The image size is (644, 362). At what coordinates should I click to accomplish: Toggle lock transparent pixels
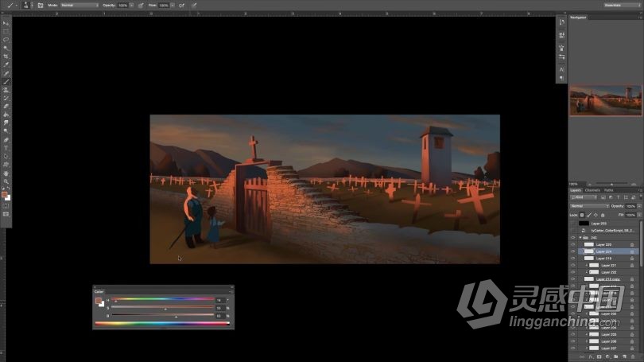tap(582, 215)
